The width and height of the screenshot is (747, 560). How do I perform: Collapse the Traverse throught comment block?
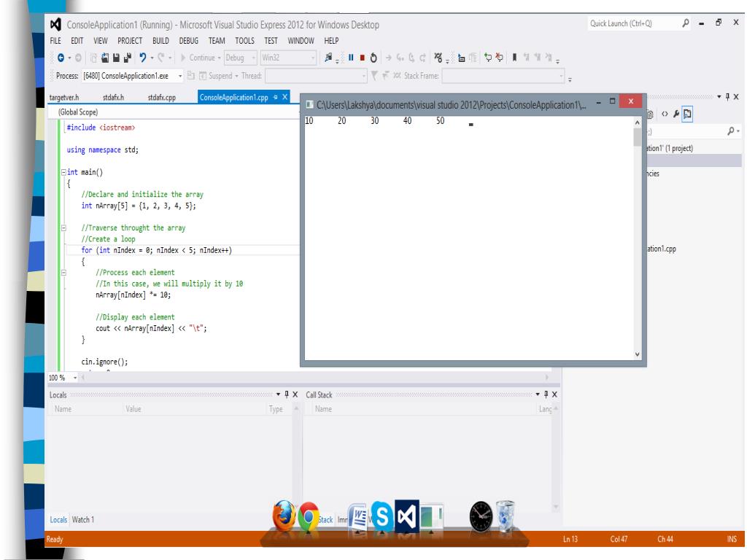pos(63,227)
